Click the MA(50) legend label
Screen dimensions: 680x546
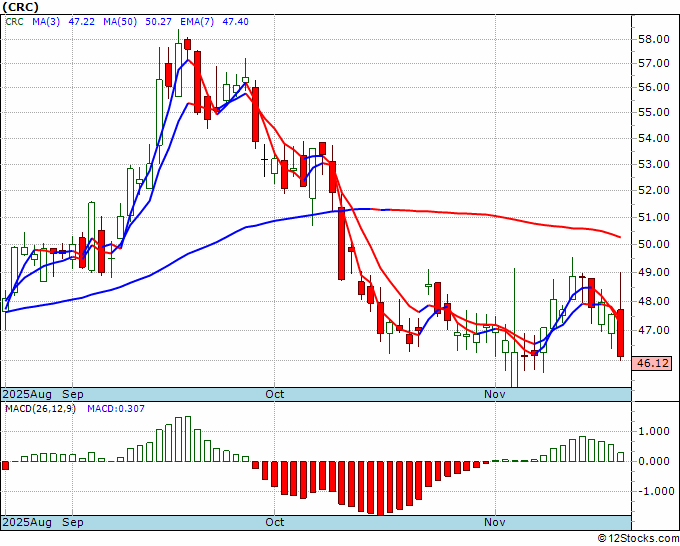120,22
